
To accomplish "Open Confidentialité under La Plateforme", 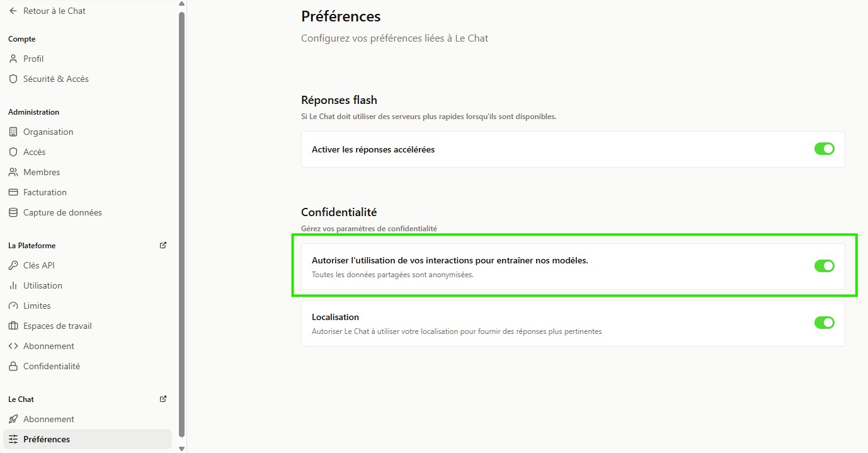I will pos(52,366).
